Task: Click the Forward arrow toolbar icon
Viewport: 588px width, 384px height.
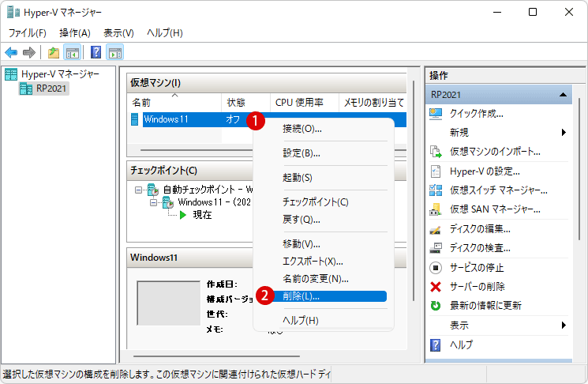Action: 29,53
